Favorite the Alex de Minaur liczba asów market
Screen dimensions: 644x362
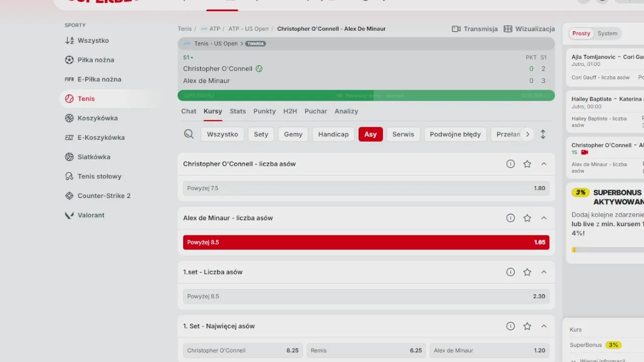[527, 218]
